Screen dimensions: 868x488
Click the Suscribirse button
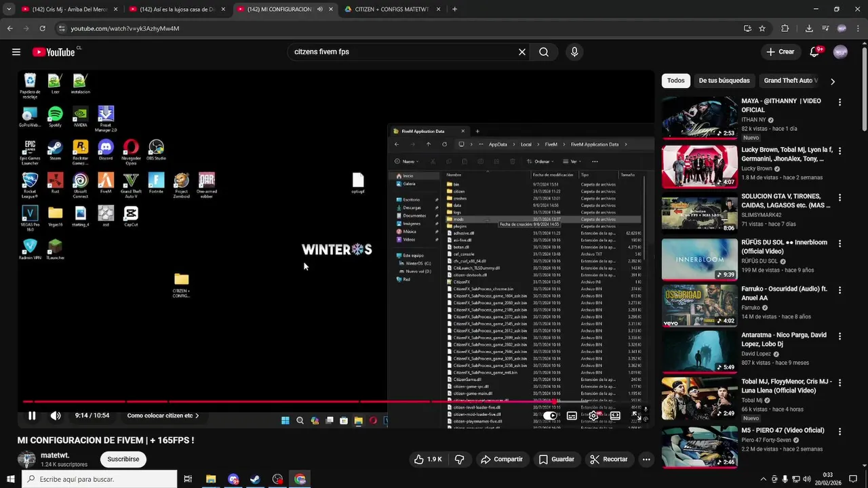pyautogui.click(x=123, y=459)
